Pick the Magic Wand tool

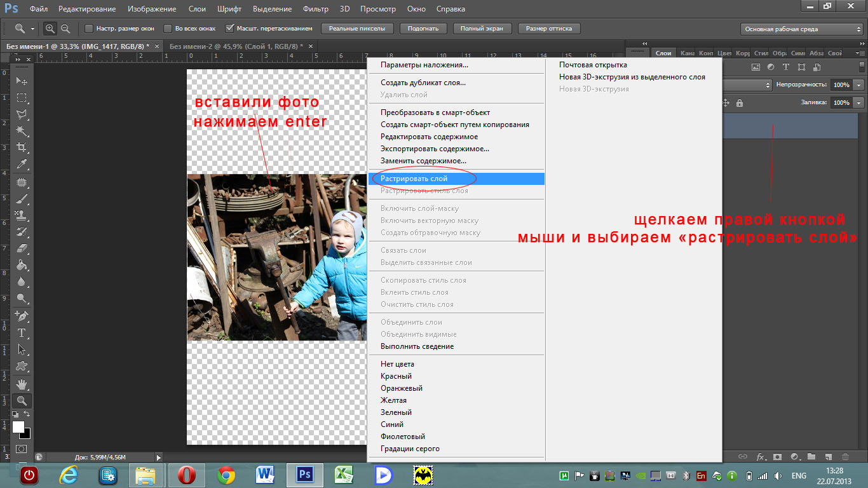(22, 131)
